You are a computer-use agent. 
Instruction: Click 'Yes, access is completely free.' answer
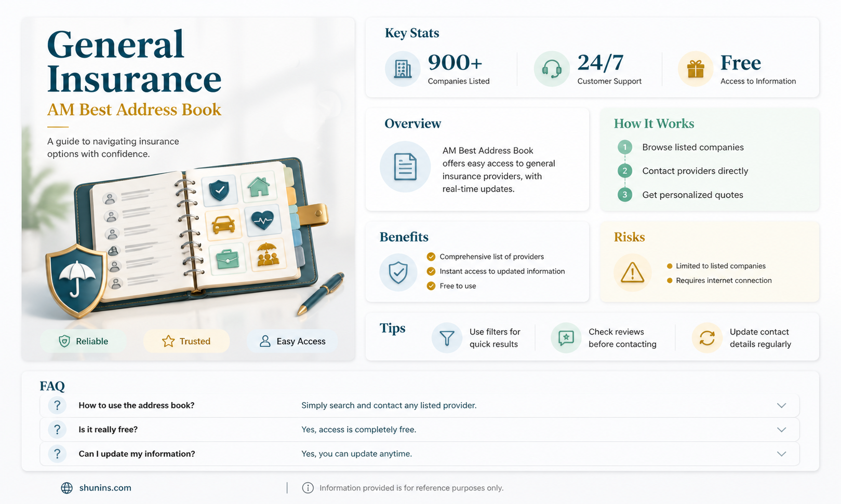tap(359, 430)
